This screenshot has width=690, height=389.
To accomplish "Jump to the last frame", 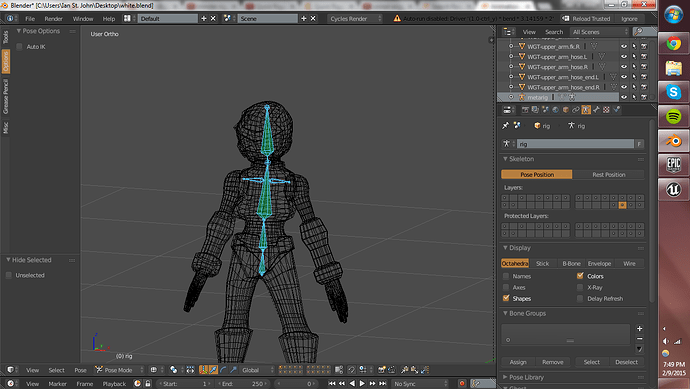I will [x=383, y=384].
